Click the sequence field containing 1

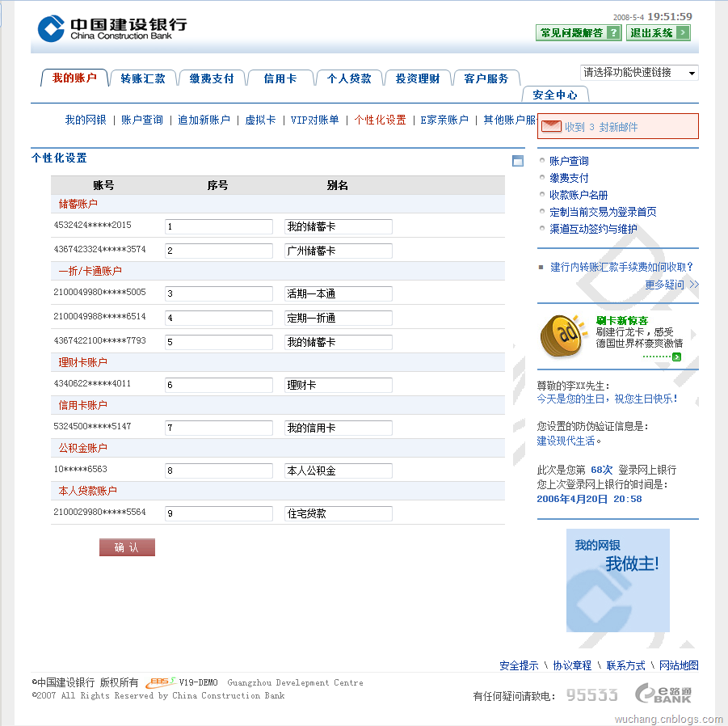[219, 226]
